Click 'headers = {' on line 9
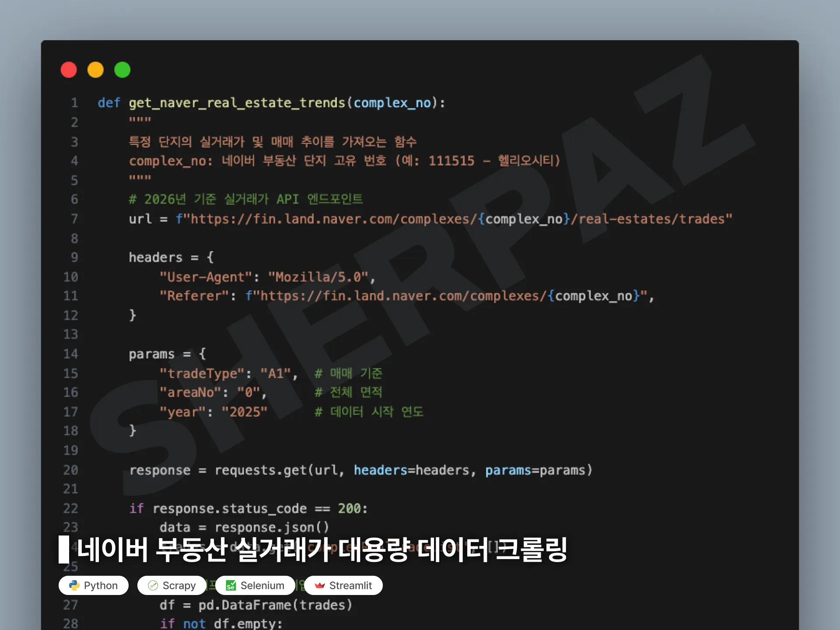Screen dimensions: 840x630 tap(171, 257)
